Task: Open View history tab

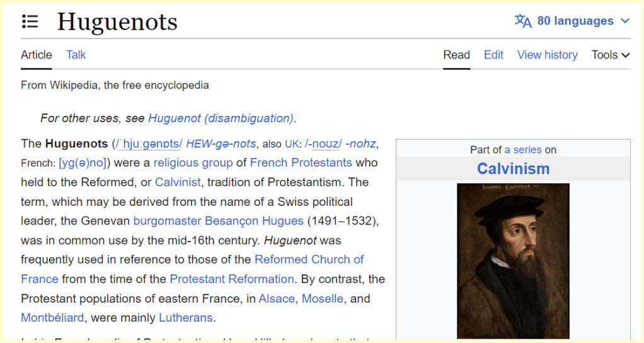Action: point(547,55)
